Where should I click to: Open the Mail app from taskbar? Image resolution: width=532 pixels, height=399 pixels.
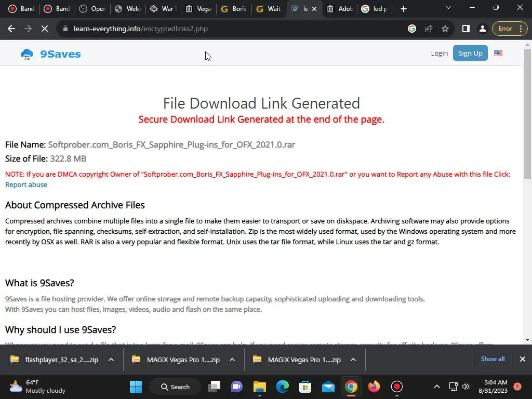(328, 387)
